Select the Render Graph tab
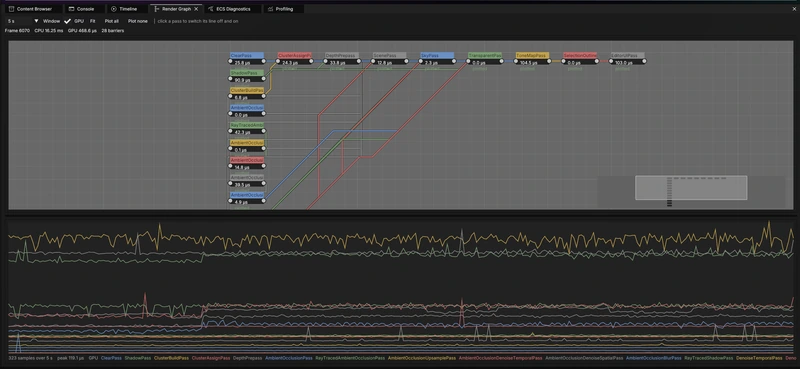 pyautogui.click(x=177, y=9)
